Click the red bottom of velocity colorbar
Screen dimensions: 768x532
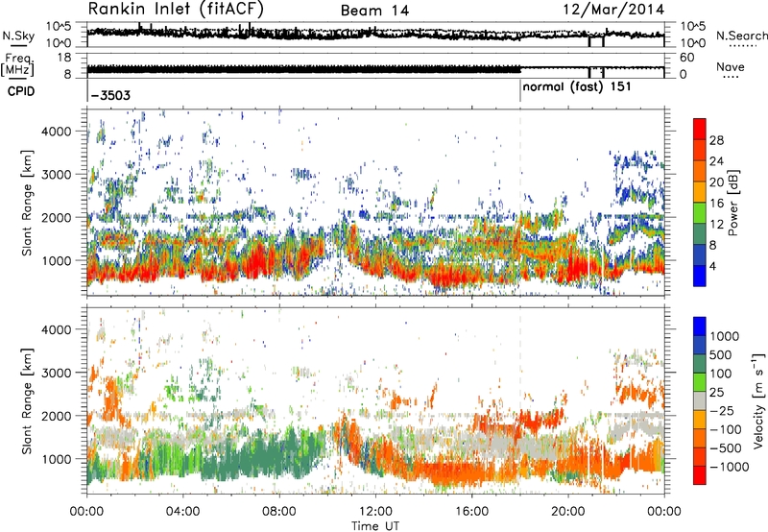click(x=700, y=475)
